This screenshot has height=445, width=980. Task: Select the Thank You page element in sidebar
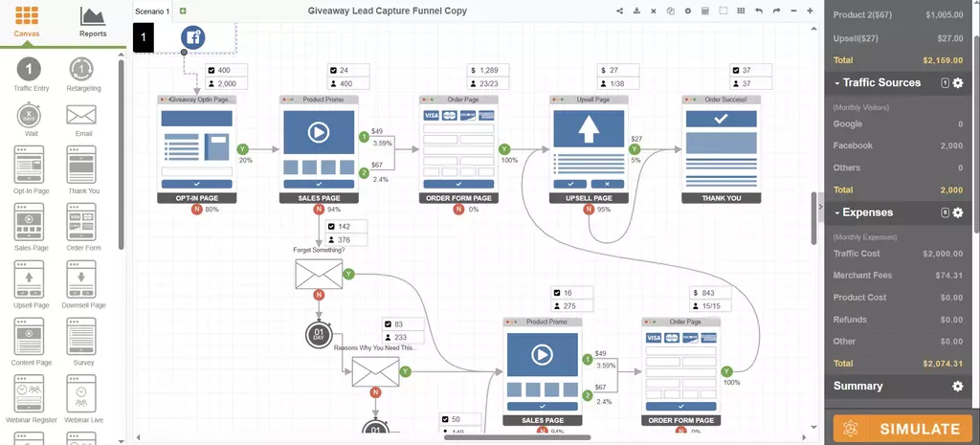click(x=82, y=170)
